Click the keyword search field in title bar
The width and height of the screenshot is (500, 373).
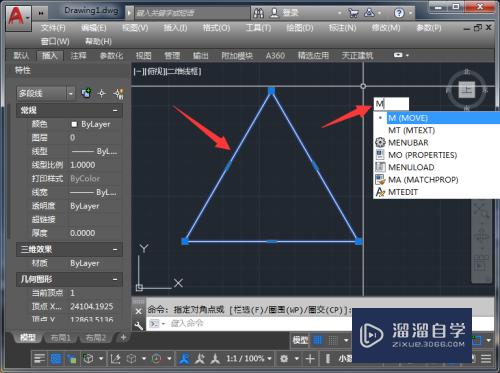click(192, 13)
